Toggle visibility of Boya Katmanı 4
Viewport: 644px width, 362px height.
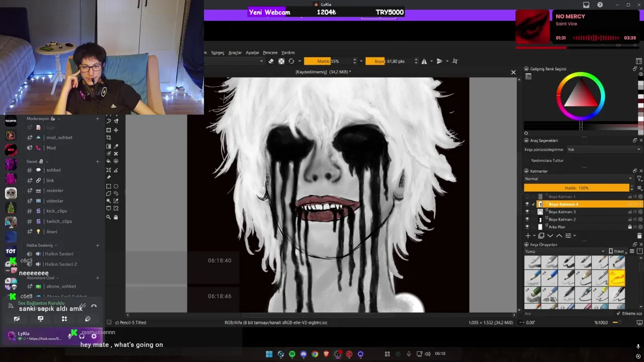point(527,204)
